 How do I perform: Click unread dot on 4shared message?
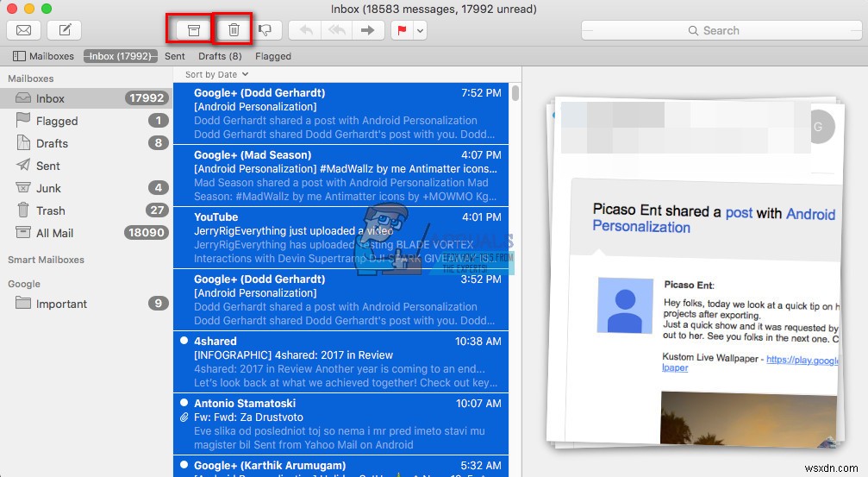(x=184, y=341)
